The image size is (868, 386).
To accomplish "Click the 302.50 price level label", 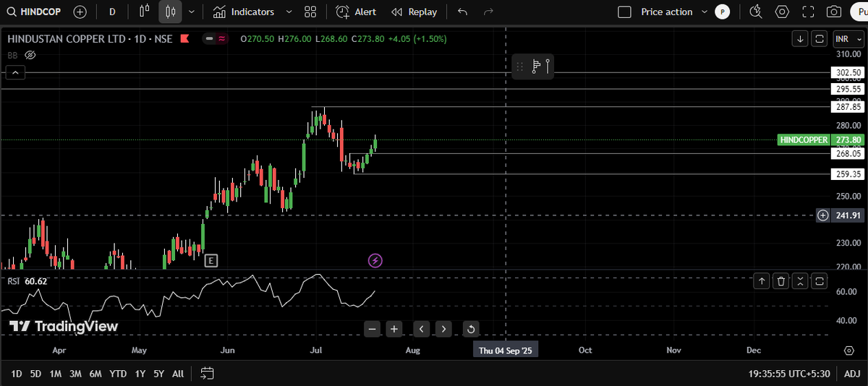I will pyautogui.click(x=848, y=72).
